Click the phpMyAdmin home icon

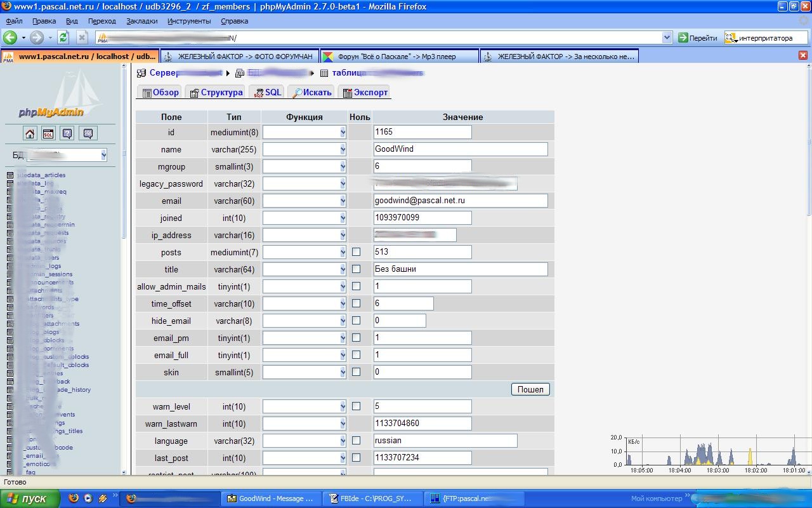pos(30,133)
